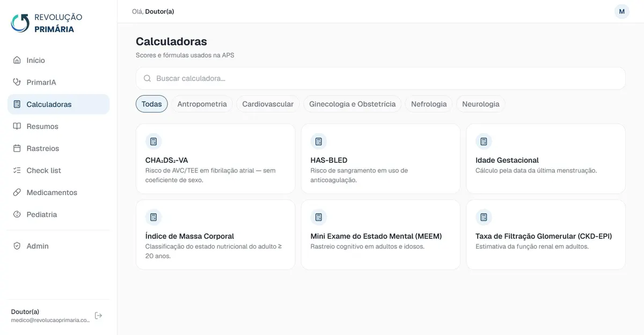Screen dimensions: 644x335
Task: Click the Calculadoras calculator icon in sidebar
Action: pyautogui.click(x=17, y=104)
